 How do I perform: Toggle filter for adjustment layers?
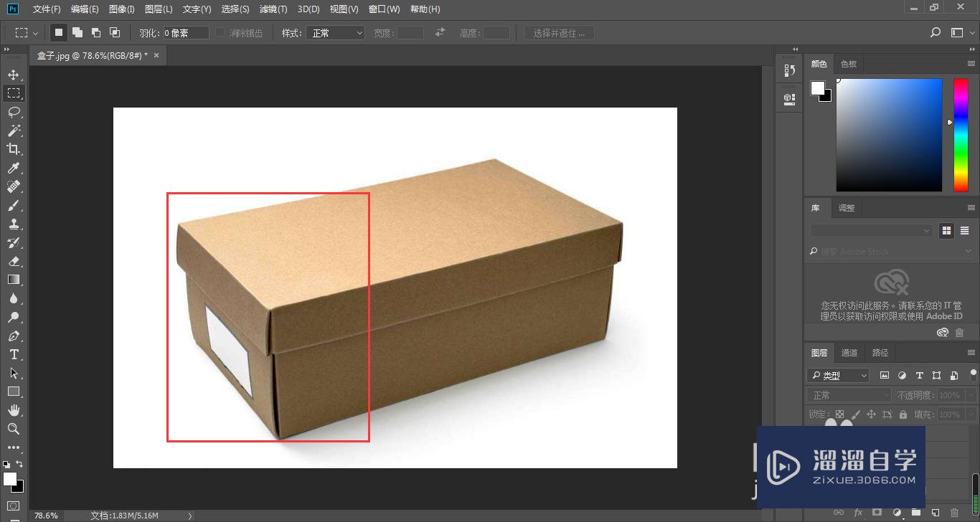(x=902, y=375)
